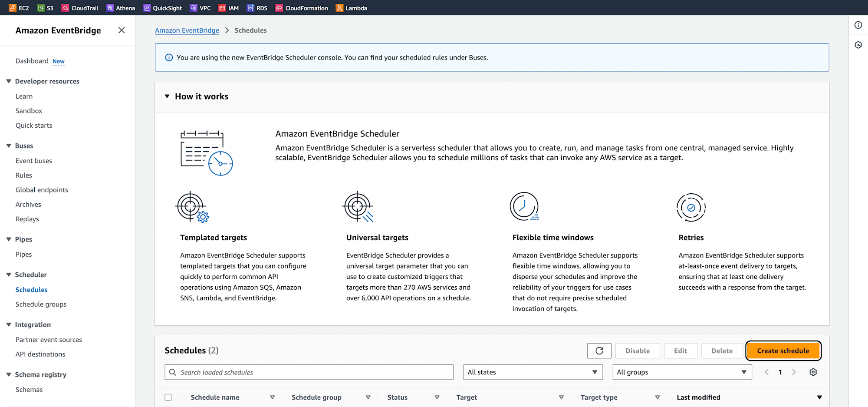This screenshot has height=407, width=868.
Task: Open the QuickSight shortcut icon
Action: (x=147, y=8)
